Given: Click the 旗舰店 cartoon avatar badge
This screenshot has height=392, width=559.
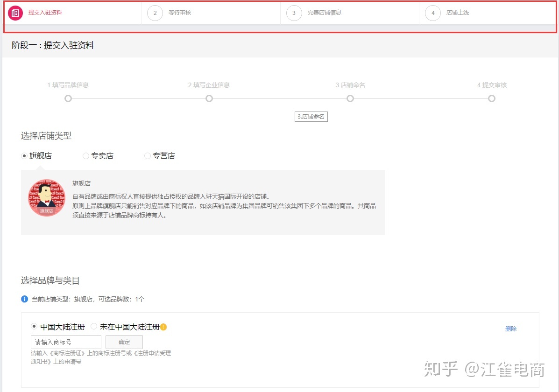Looking at the screenshot, I should 47,197.
